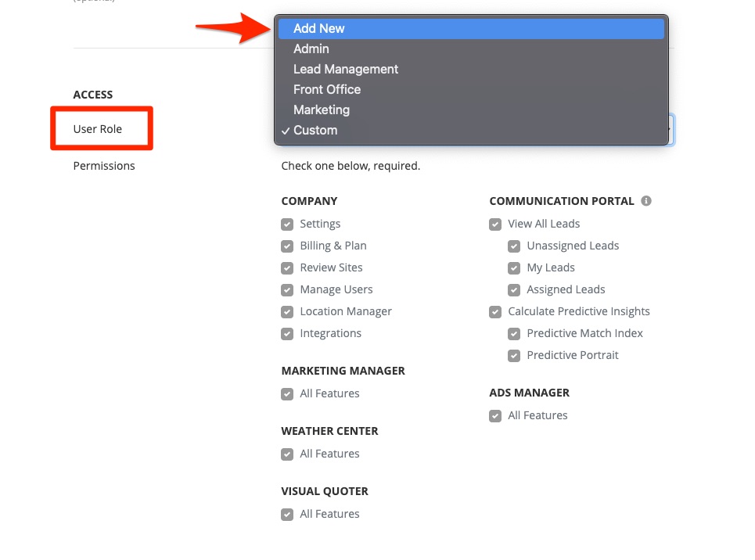Toggle Ads Manager All Features checkbox
The image size is (755, 560).
click(495, 416)
